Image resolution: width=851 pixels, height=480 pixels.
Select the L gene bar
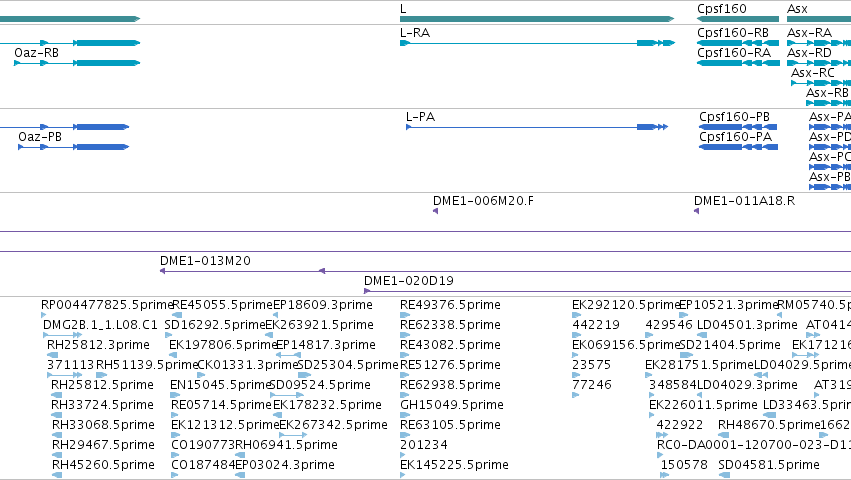tap(537, 19)
